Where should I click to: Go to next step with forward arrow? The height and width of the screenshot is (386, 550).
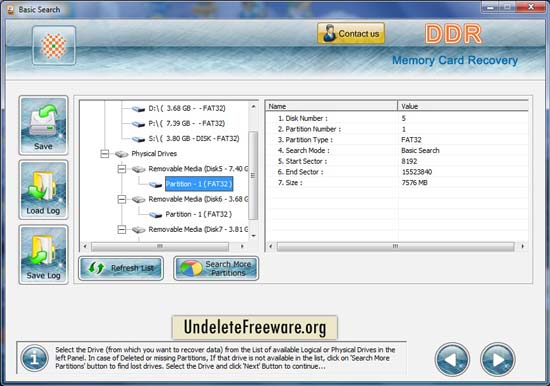tap(498, 360)
